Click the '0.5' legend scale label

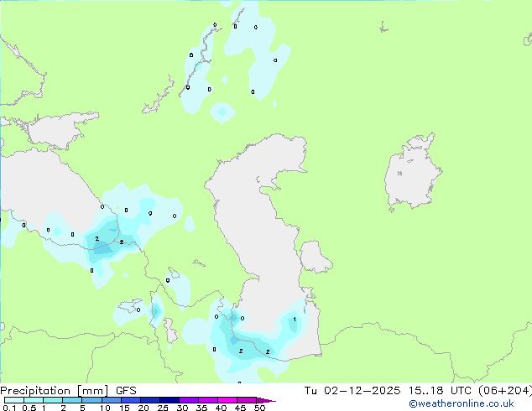tap(29, 408)
